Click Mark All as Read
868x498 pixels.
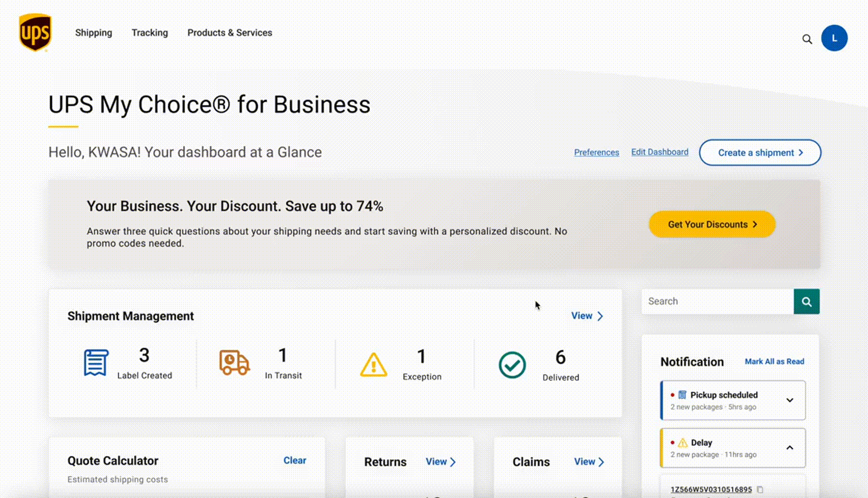(774, 362)
